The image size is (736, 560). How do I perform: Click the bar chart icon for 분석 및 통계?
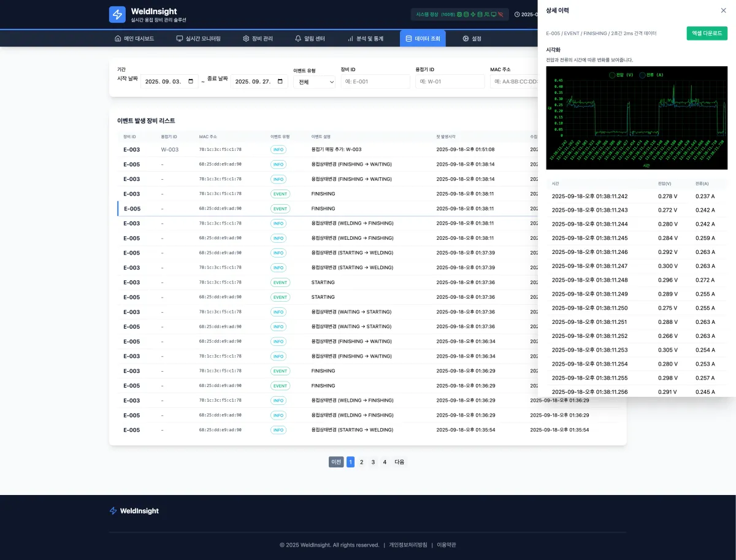tap(351, 39)
